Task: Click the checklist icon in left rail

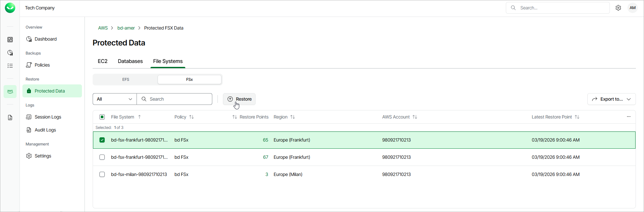Action: tap(10, 66)
